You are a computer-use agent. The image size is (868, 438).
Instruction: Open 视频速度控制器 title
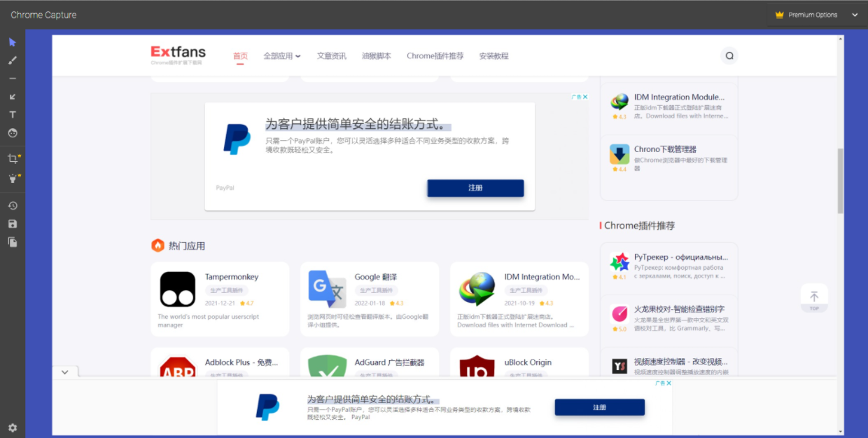681,362
